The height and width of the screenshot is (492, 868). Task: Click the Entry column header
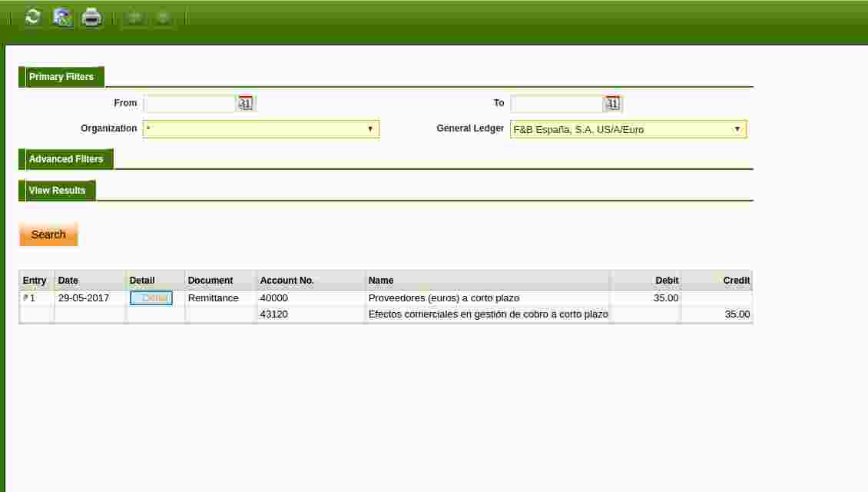pyautogui.click(x=35, y=281)
